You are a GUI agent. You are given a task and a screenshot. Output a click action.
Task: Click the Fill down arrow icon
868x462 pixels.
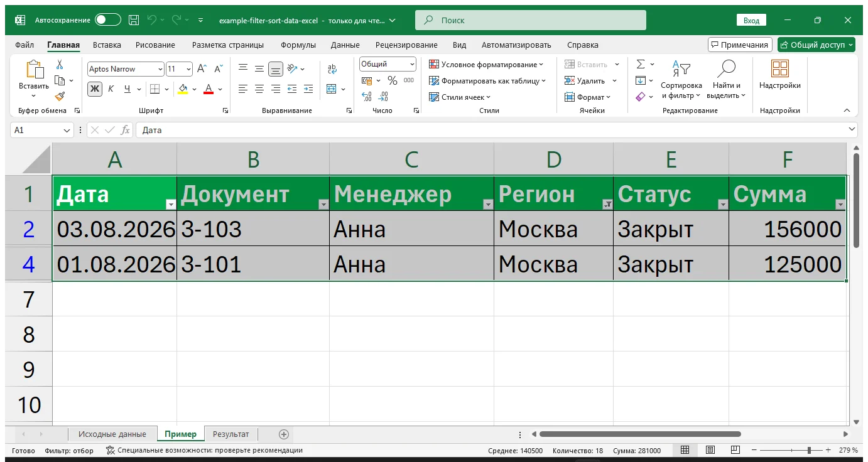coord(641,80)
